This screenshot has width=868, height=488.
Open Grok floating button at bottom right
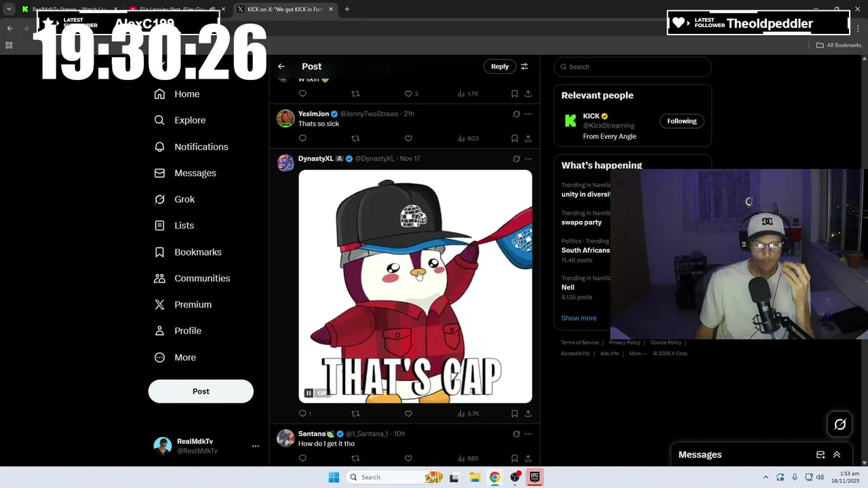pyautogui.click(x=840, y=424)
